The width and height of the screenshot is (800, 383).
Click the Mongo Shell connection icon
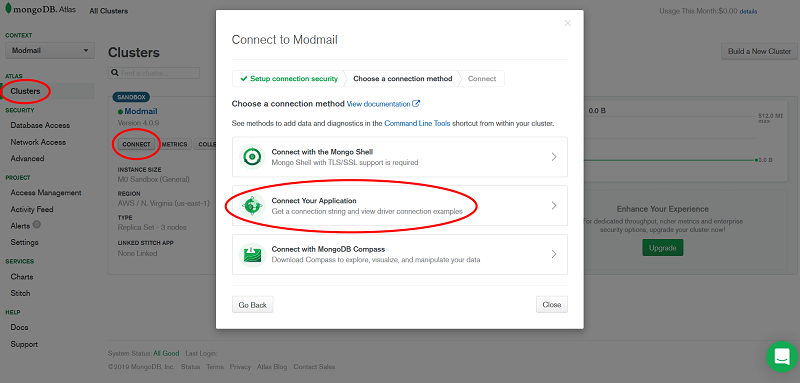tap(252, 157)
